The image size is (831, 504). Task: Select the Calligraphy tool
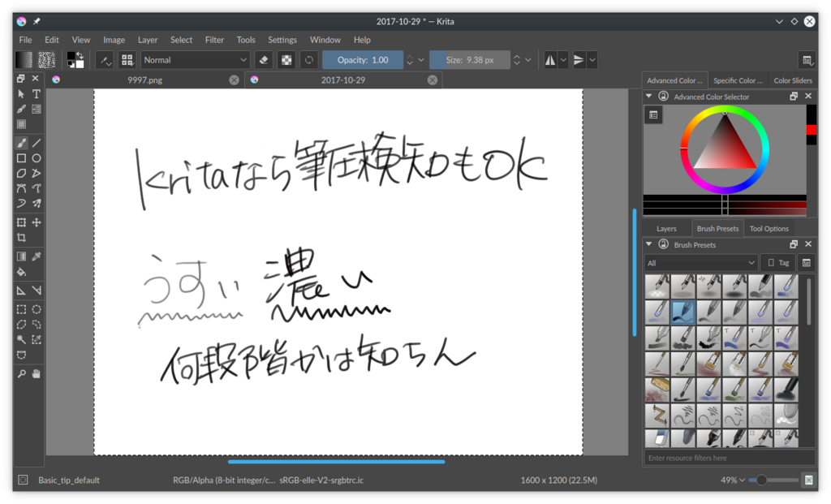pos(21,109)
